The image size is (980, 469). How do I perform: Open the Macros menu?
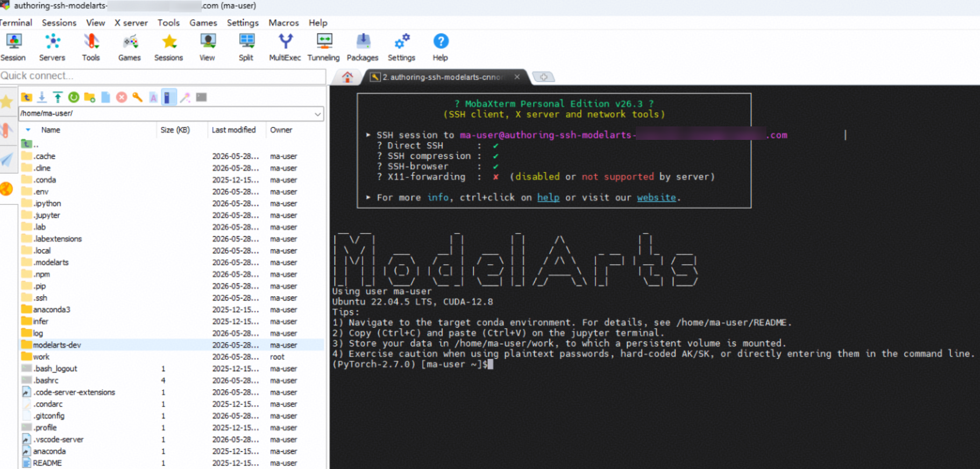[x=283, y=23]
